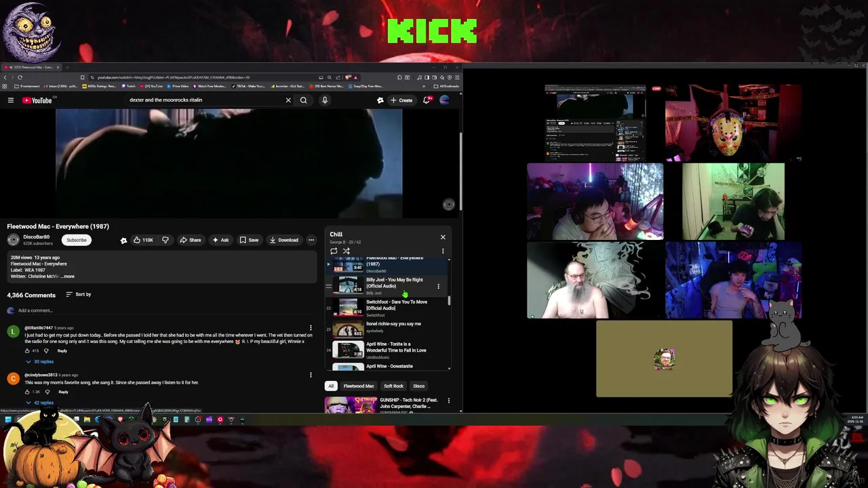Open options menu on @cindybowe3813 comment
Viewport: 868px width, 488px height.
[311, 375]
